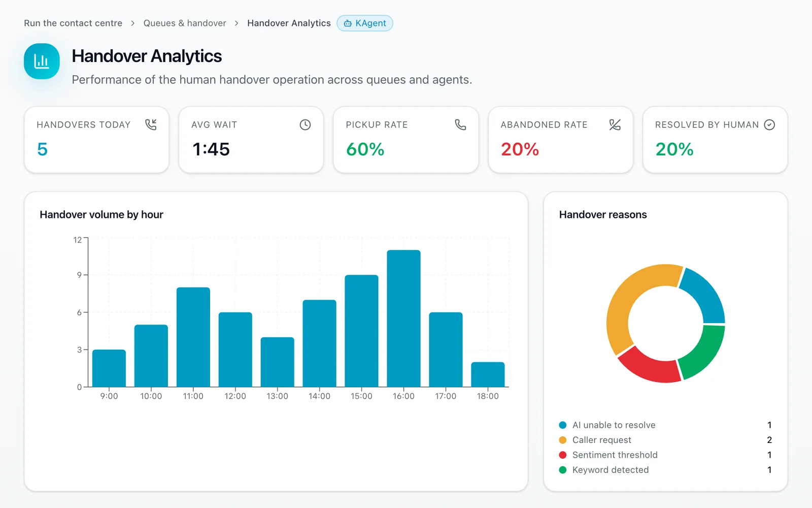This screenshot has height=508, width=812.
Task: Click the 16:00 bar in the volume chart
Action: [x=403, y=319]
